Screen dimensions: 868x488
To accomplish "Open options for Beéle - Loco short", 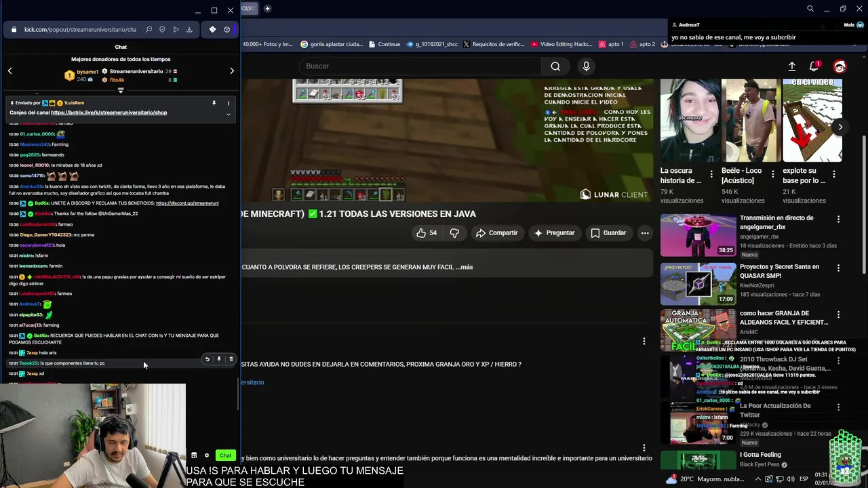I will [x=772, y=174].
